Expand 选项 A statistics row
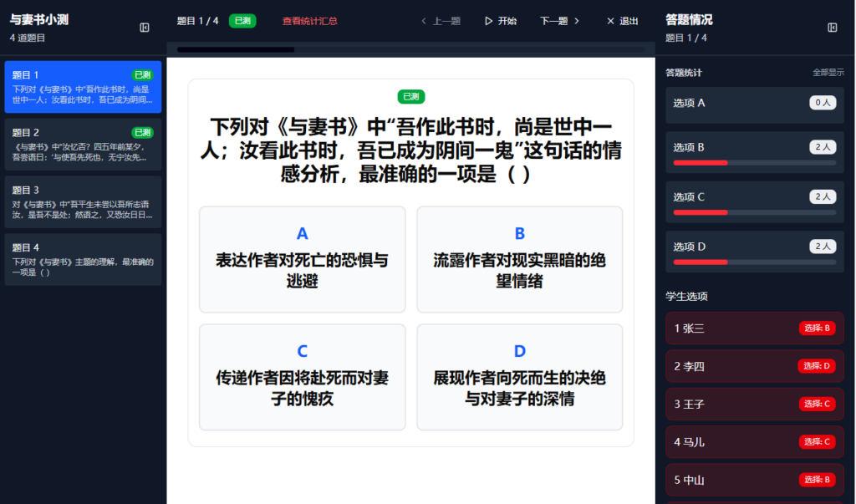856x504 pixels. pos(754,104)
